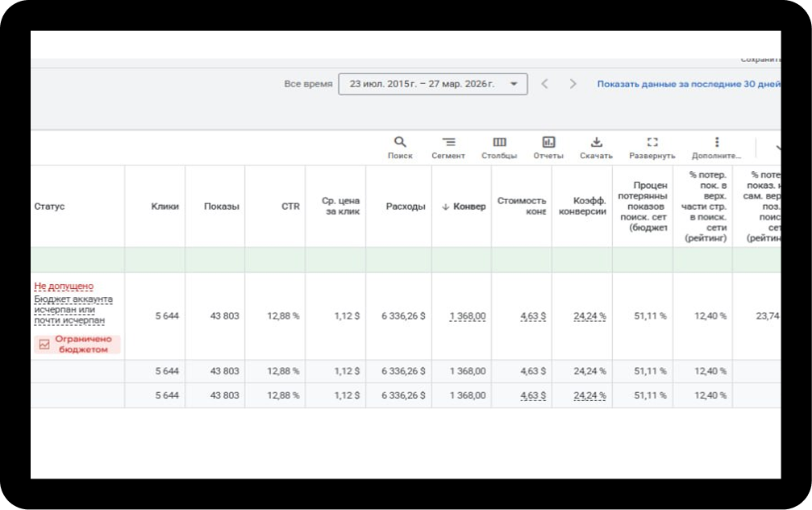Open the Отчеты reports icon
Image resolution: width=812 pixels, height=510 pixels.
pos(548,142)
